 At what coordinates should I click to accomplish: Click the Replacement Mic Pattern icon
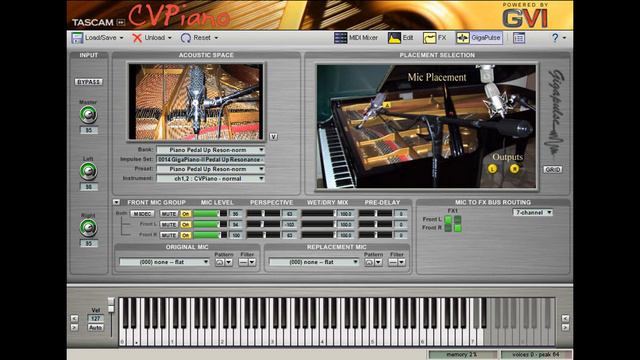point(369,262)
